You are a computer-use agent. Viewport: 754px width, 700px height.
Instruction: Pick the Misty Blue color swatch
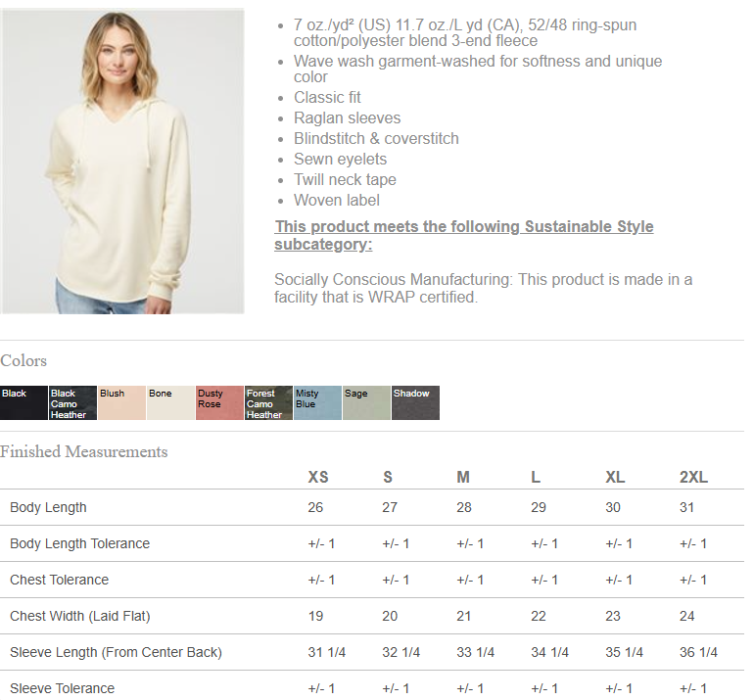[x=317, y=402]
